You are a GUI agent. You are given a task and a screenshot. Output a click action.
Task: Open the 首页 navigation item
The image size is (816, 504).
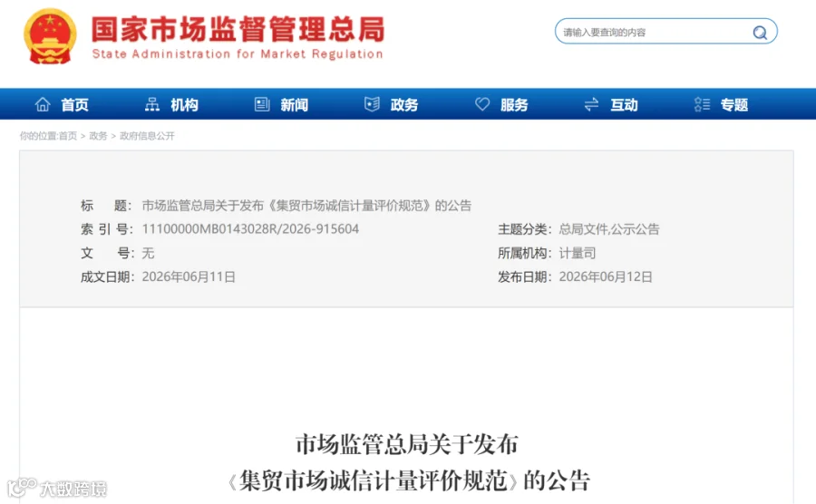pyautogui.click(x=74, y=105)
